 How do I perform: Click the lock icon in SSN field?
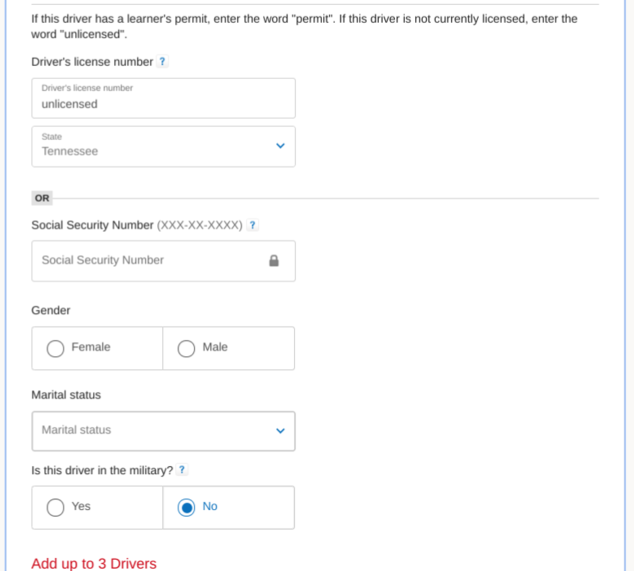[274, 261]
